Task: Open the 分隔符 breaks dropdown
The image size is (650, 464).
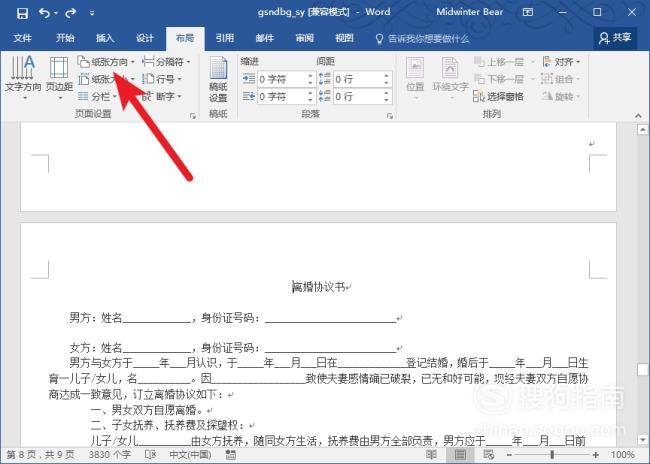Action: (166, 62)
